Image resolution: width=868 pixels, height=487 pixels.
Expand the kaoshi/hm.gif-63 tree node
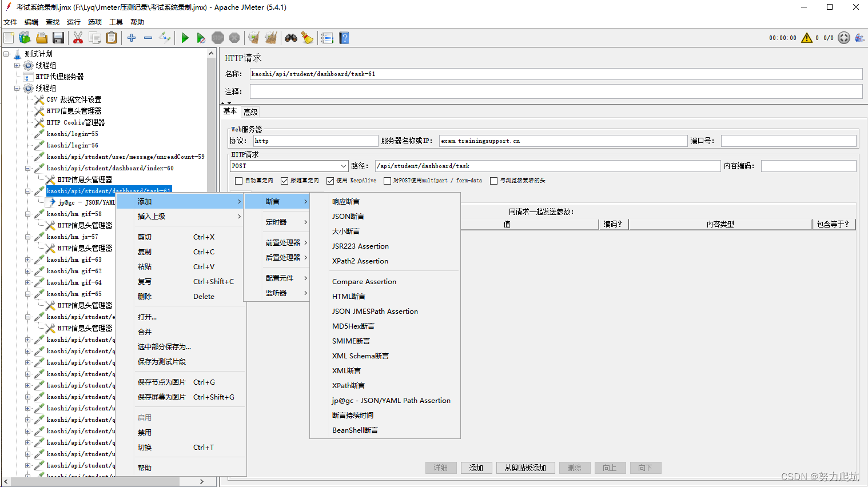[x=27, y=260]
